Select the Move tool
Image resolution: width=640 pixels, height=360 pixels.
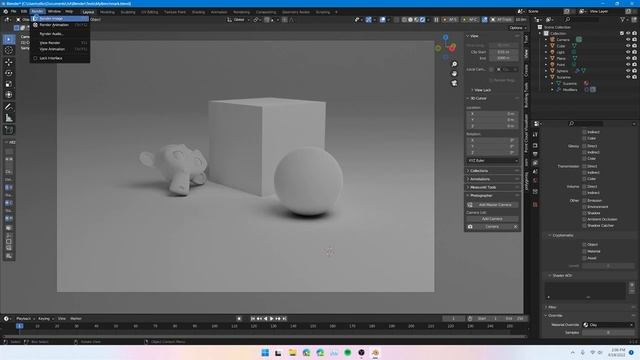coord(9,62)
